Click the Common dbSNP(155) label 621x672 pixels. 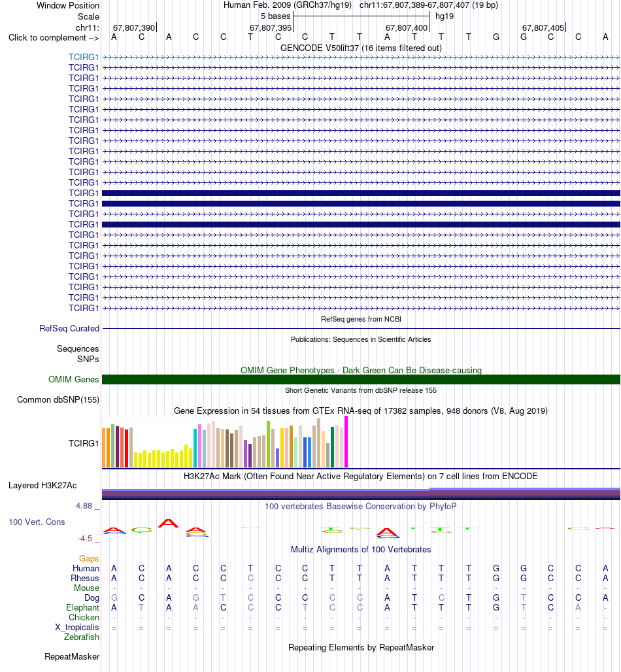(x=58, y=400)
